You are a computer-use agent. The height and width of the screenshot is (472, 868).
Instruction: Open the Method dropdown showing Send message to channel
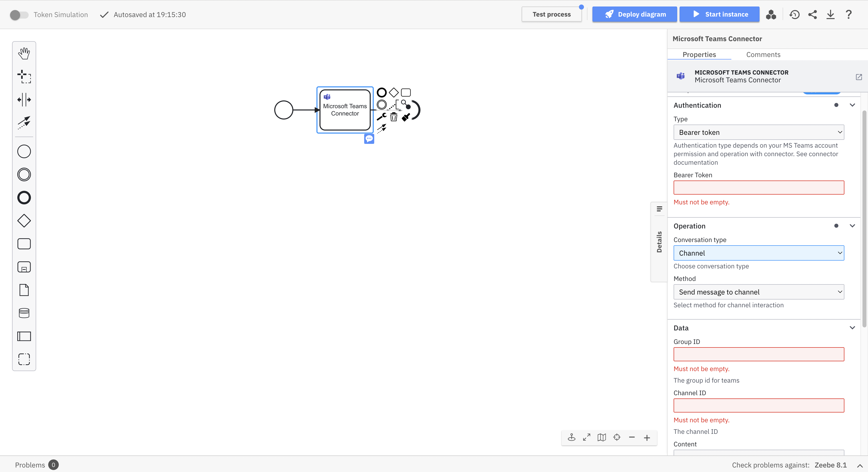pyautogui.click(x=758, y=292)
